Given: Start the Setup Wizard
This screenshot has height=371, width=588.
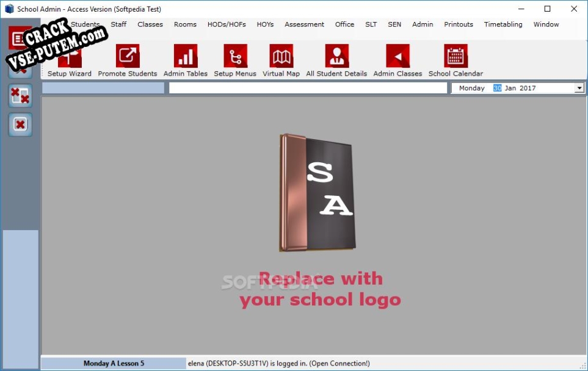Looking at the screenshot, I should click(70, 60).
